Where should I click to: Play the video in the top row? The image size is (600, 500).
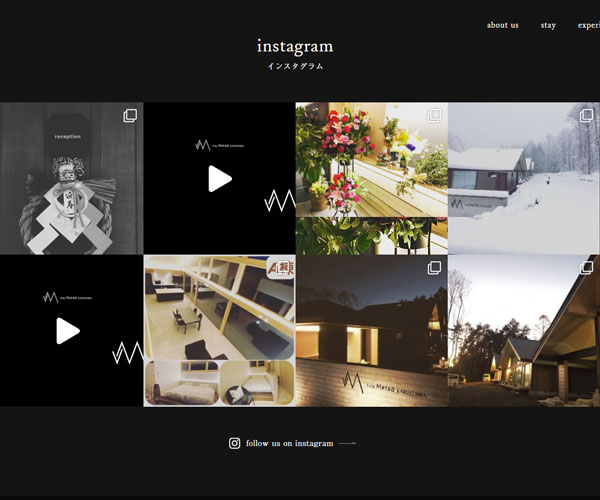pyautogui.click(x=219, y=179)
